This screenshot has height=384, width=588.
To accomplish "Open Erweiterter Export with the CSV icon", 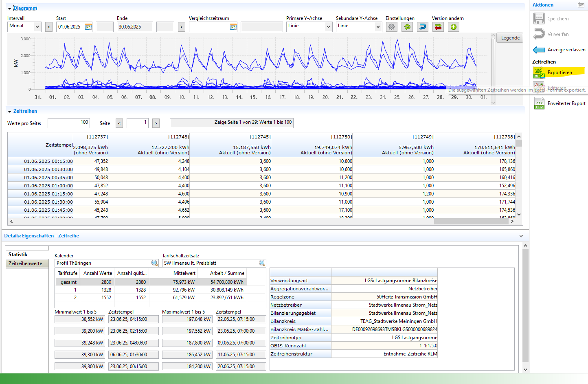I will 539,103.
